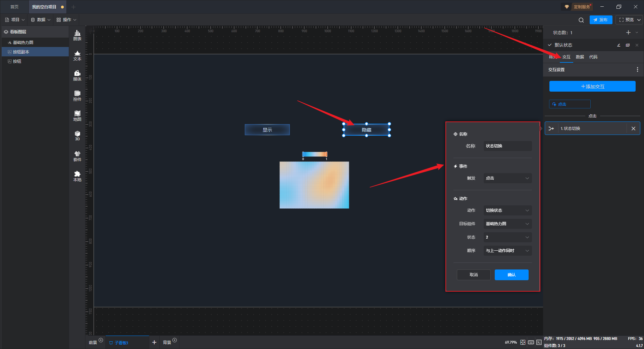Open the 项目 menu
This screenshot has width=644, height=349.
coord(15,20)
